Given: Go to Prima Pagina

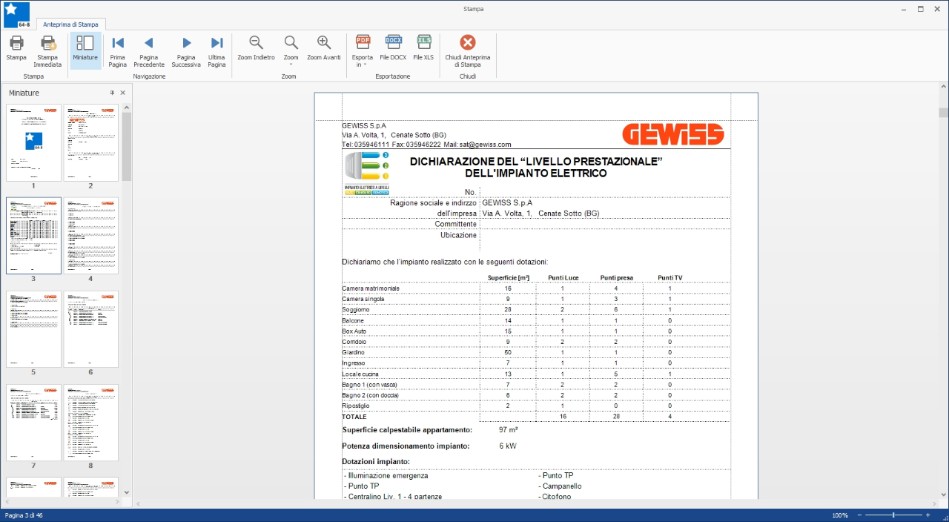Looking at the screenshot, I should [x=117, y=50].
